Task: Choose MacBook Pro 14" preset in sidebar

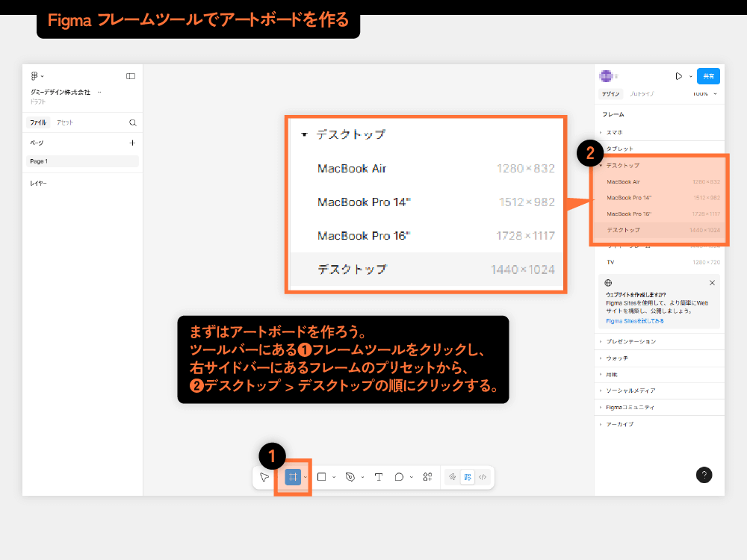Action: [x=660, y=198]
